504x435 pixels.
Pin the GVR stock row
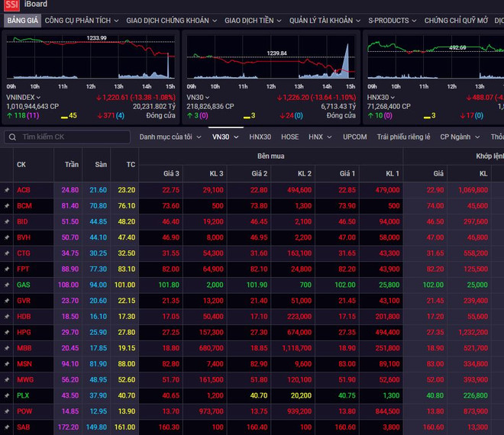click(x=7, y=301)
